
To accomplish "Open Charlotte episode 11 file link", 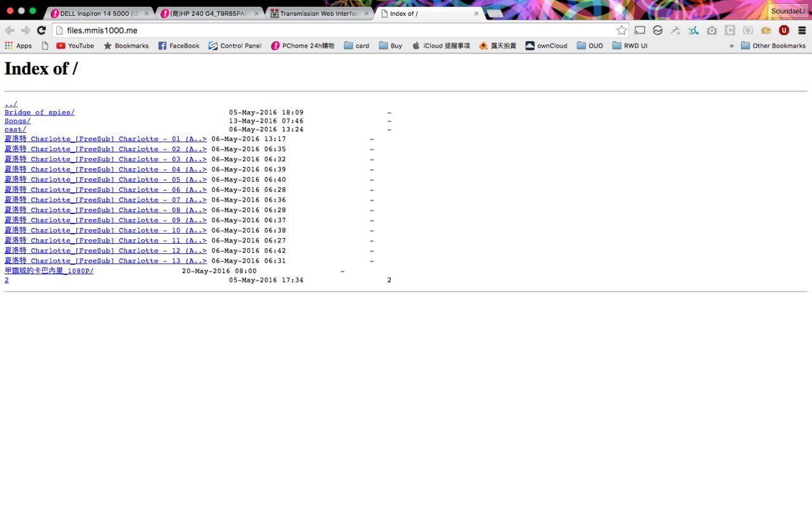I will click(x=105, y=241).
